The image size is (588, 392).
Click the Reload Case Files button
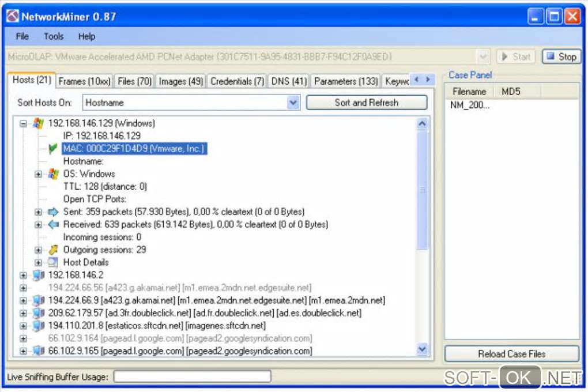point(511,354)
